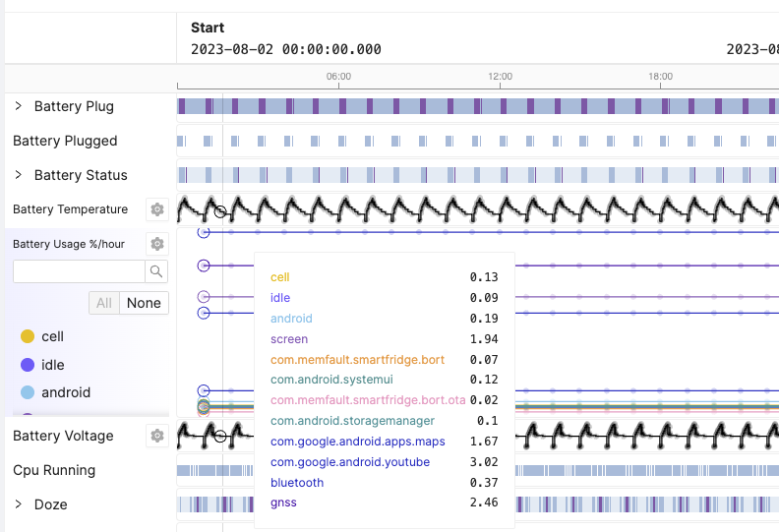
Task: Open Battery Temperature settings gear
Action: 156,209
